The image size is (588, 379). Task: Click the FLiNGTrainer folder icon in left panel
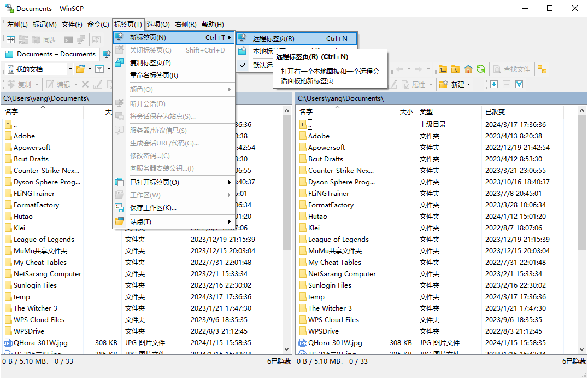pyautogui.click(x=8, y=193)
